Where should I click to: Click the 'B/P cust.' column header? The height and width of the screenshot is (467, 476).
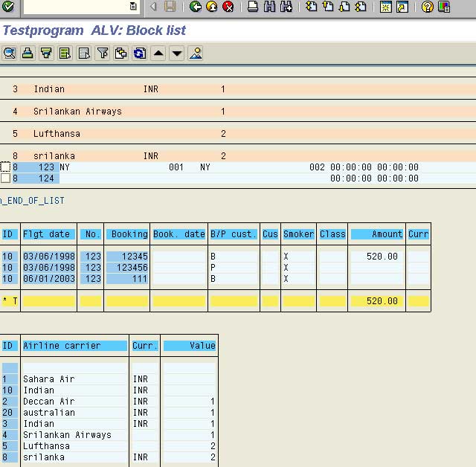[234, 234]
